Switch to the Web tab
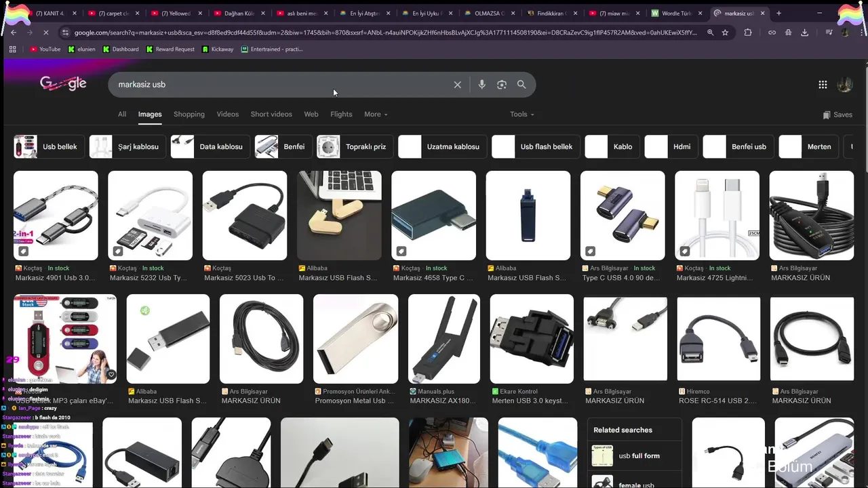This screenshot has width=868, height=488. tap(311, 115)
